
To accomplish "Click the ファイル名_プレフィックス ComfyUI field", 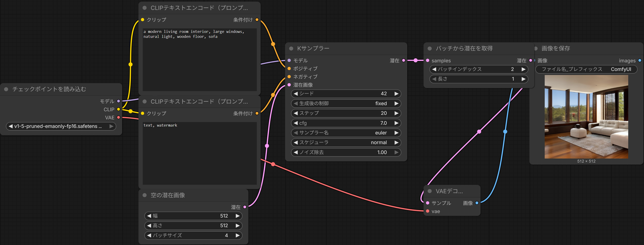I will click(x=586, y=69).
